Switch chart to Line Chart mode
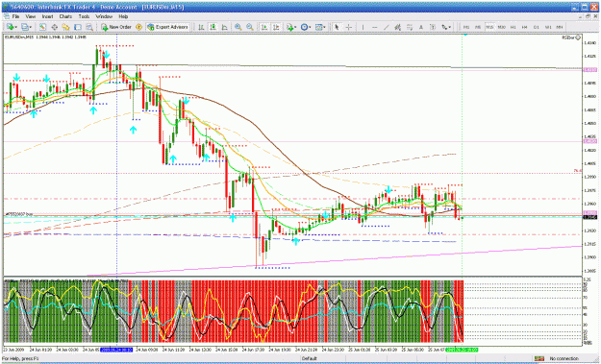The image size is (601, 364). pyautogui.click(x=225, y=27)
